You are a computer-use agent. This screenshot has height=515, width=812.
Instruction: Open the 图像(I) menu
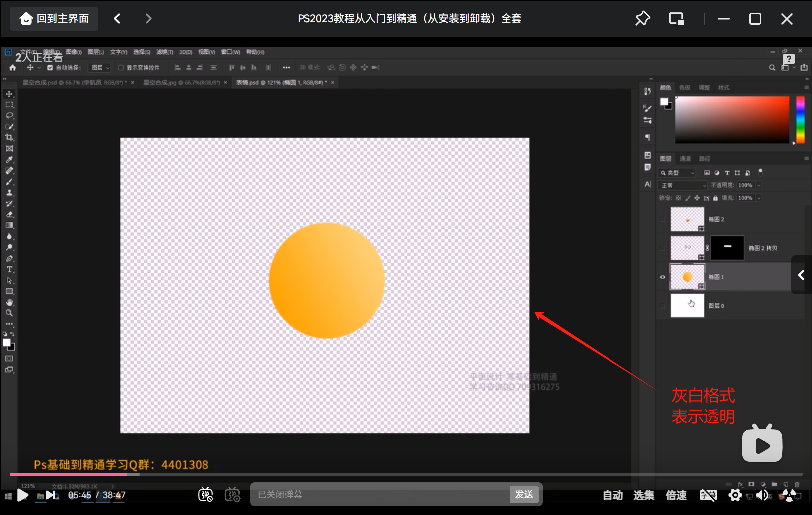pos(74,52)
